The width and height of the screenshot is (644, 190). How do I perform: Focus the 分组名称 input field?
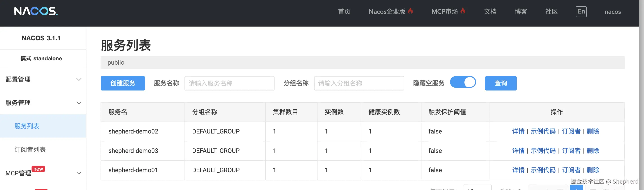point(359,83)
